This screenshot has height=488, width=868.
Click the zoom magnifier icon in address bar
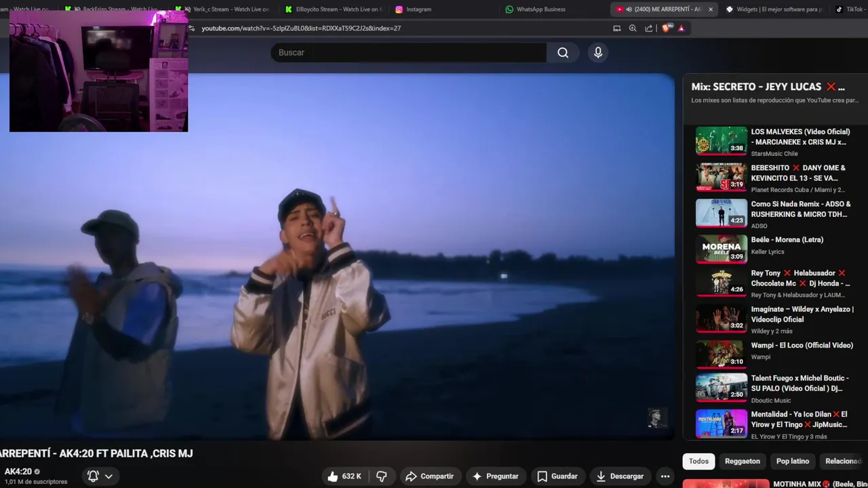(633, 28)
